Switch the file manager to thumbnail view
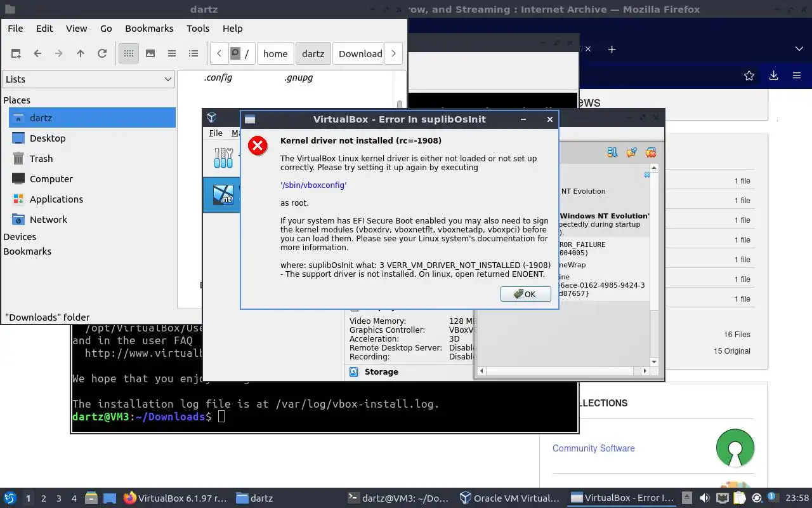 [x=150, y=54]
